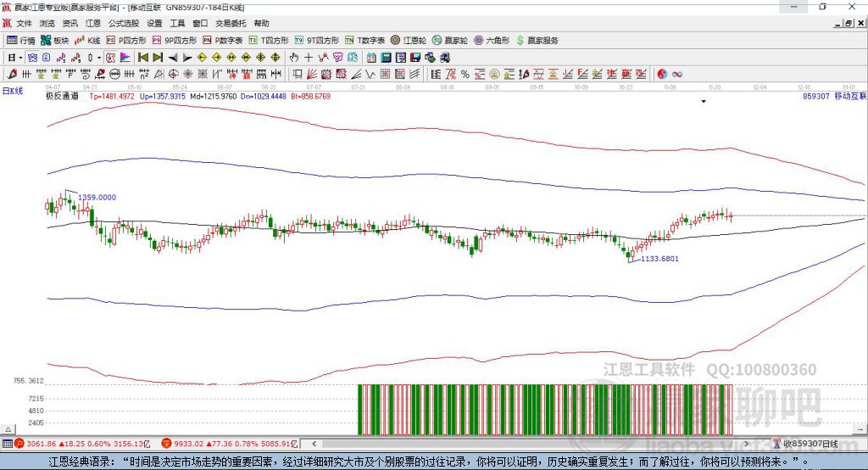Viewport: 868px width, 470px height.
Task: Click the save disk icon
Action: tap(415, 58)
